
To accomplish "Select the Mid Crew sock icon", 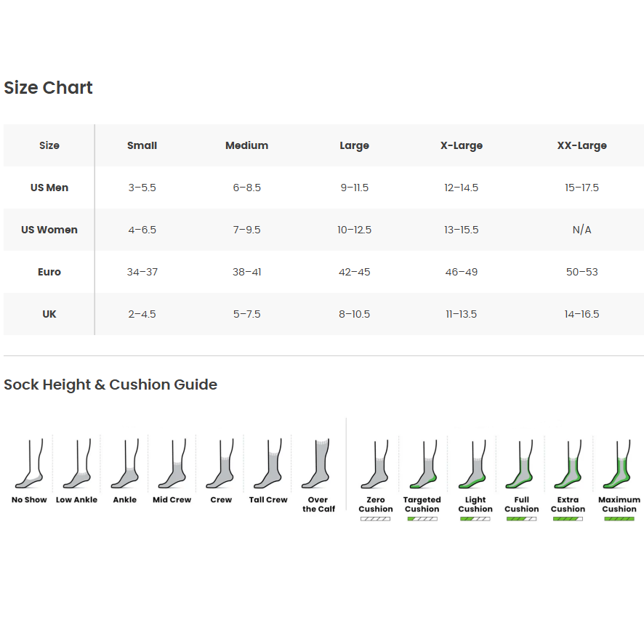I will [172, 465].
